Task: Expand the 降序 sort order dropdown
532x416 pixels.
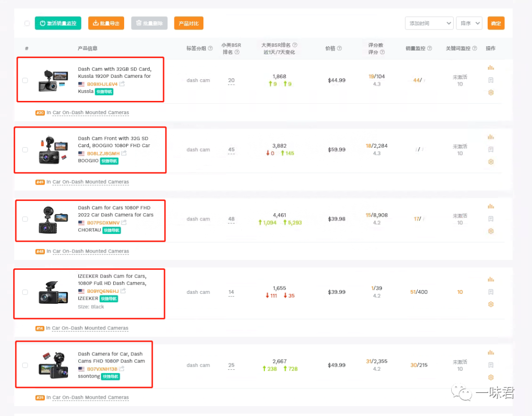Action: pos(468,23)
